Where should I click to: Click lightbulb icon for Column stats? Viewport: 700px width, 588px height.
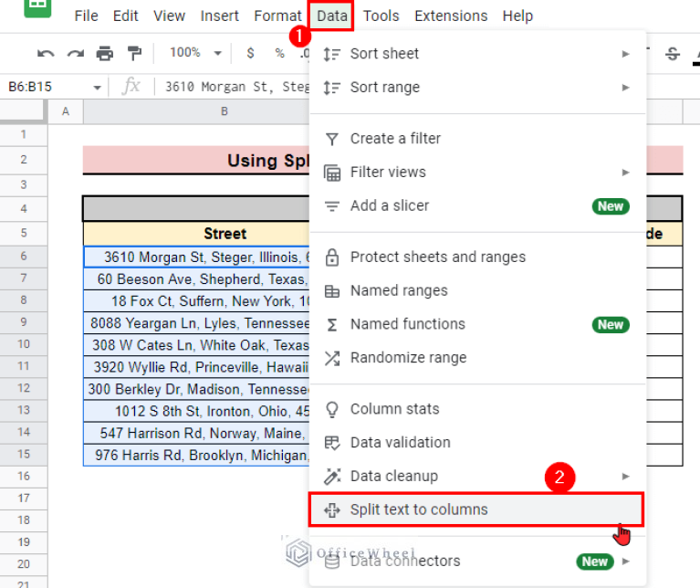(331, 409)
